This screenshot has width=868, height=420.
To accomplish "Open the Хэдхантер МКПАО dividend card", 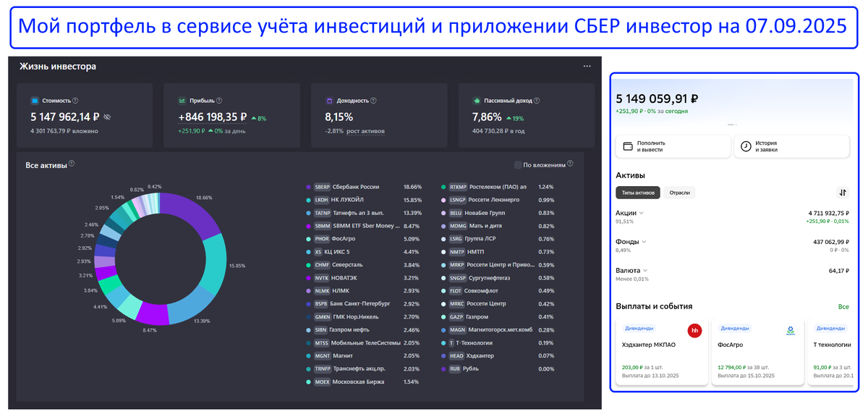I will (x=661, y=352).
